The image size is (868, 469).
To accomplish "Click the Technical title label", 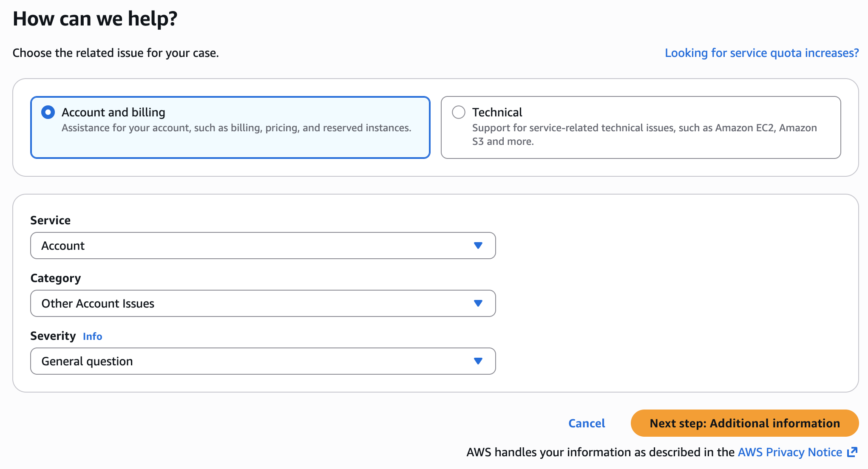I will point(497,112).
